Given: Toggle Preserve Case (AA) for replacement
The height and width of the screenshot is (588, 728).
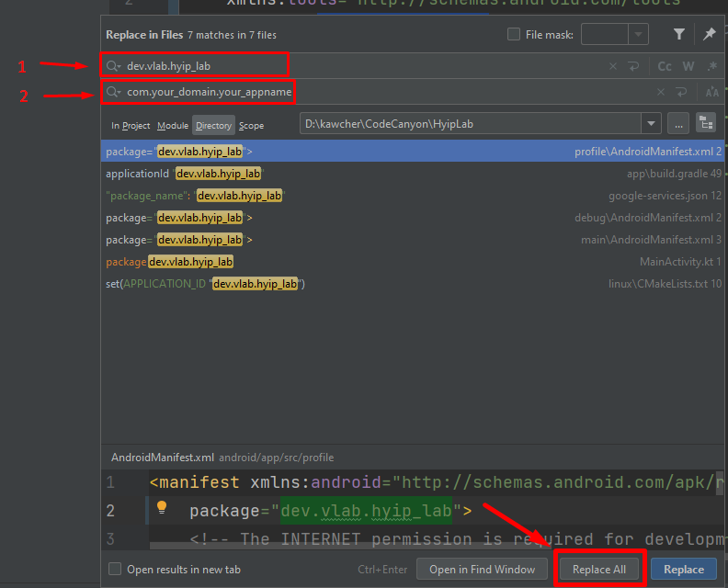Looking at the screenshot, I should pyautogui.click(x=711, y=92).
